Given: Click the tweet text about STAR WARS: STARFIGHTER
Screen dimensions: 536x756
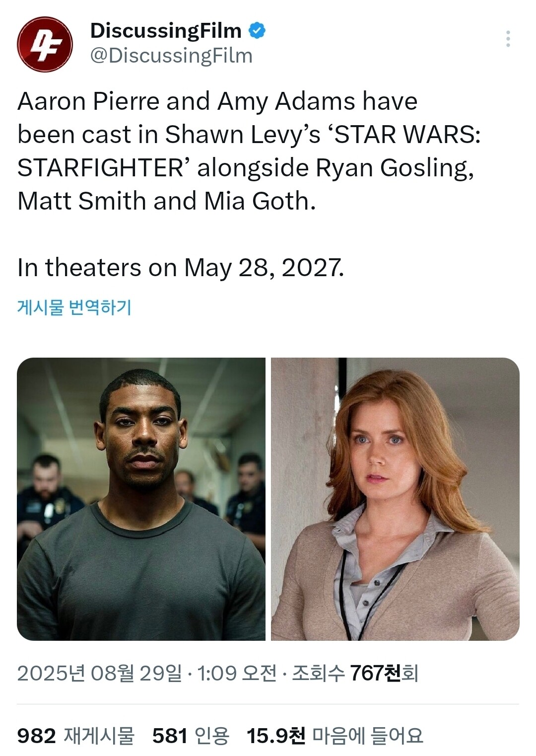Looking at the screenshot, I should [x=249, y=151].
